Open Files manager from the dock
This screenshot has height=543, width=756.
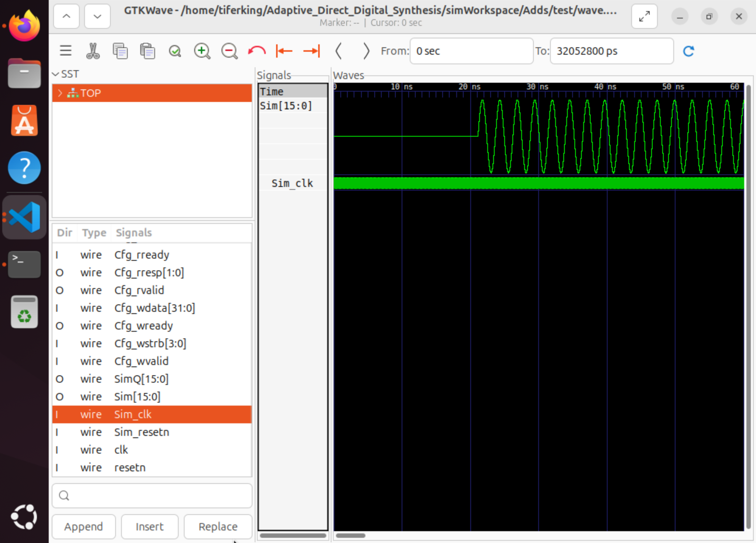pyautogui.click(x=24, y=73)
